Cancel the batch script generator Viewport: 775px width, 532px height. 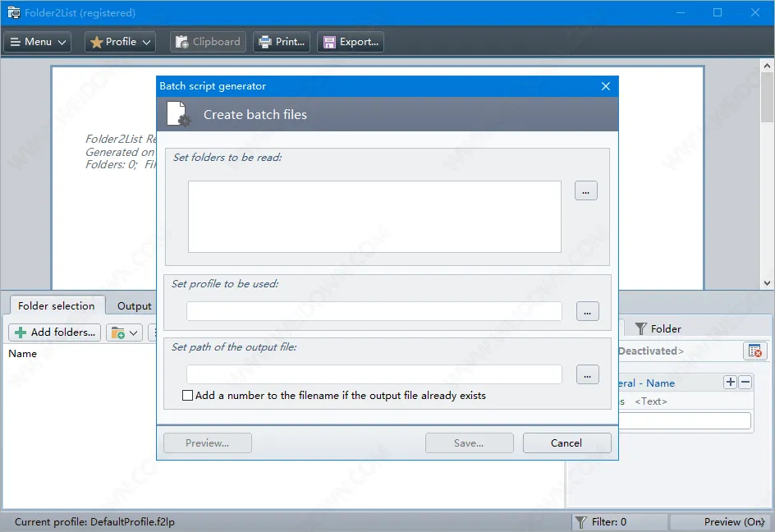click(x=567, y=443)
